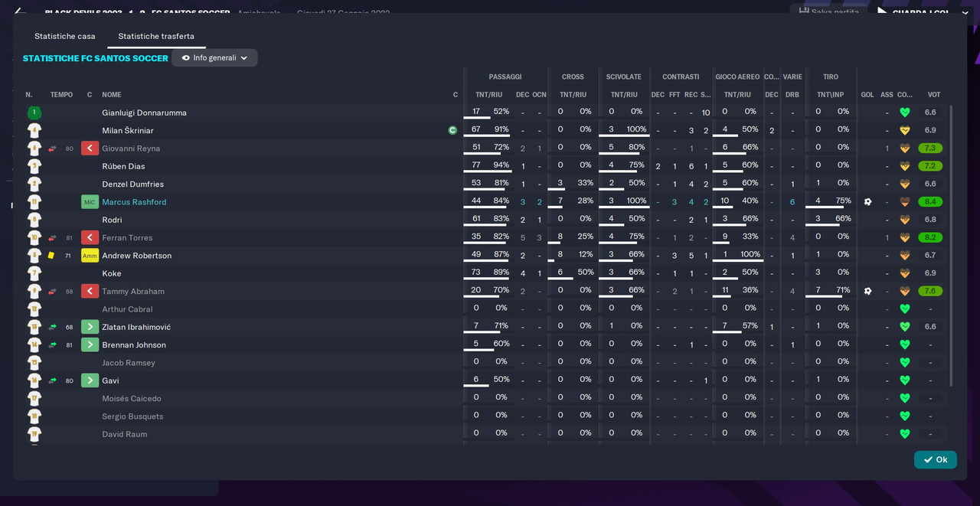The height and width of the screenshot is (506, 980).
Task: Click the green substituted-on arrow box for Gavi
Action: (x=90, y=380)
